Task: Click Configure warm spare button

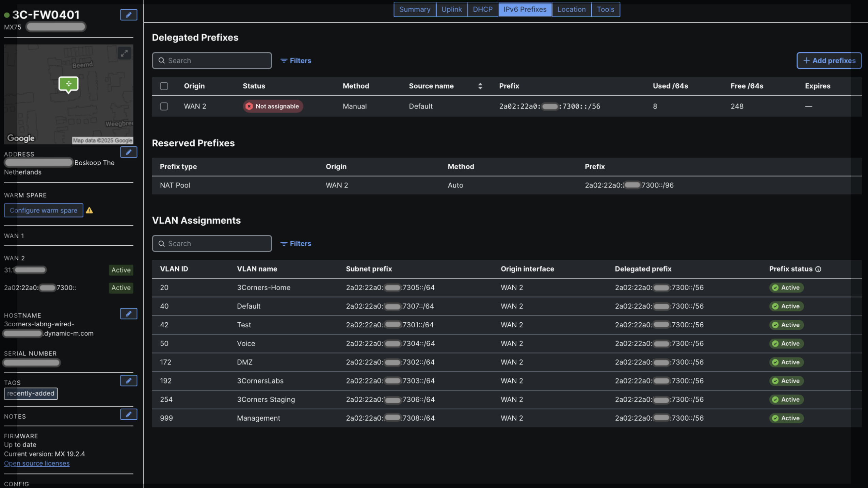Action: pos(43,210)
